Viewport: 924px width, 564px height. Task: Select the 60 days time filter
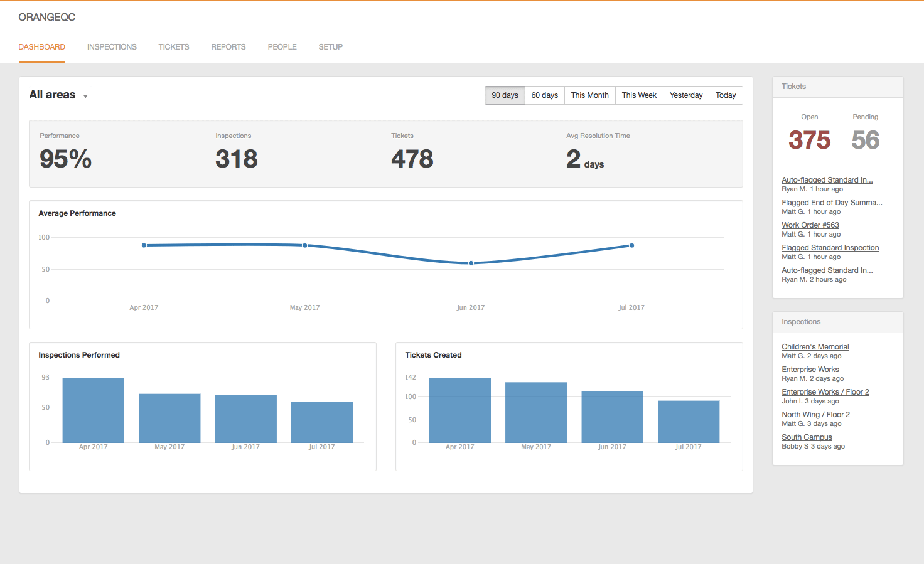(544, 95)
